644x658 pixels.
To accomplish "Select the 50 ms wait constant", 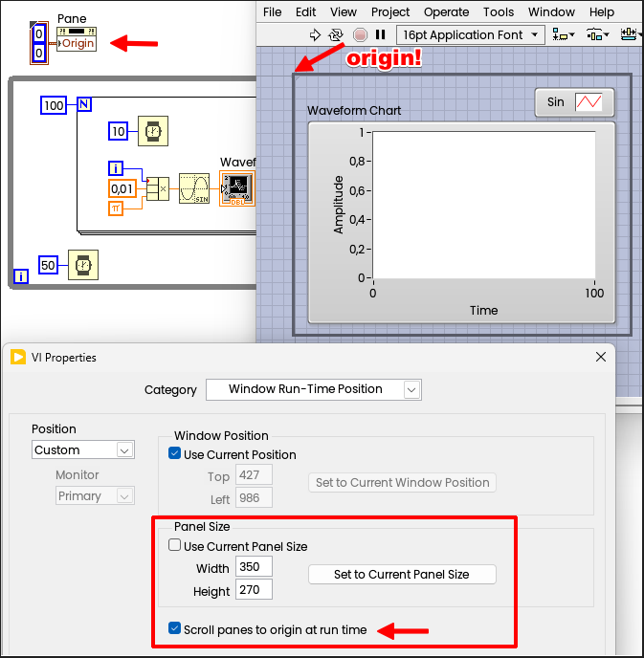I will pos(48,265).
